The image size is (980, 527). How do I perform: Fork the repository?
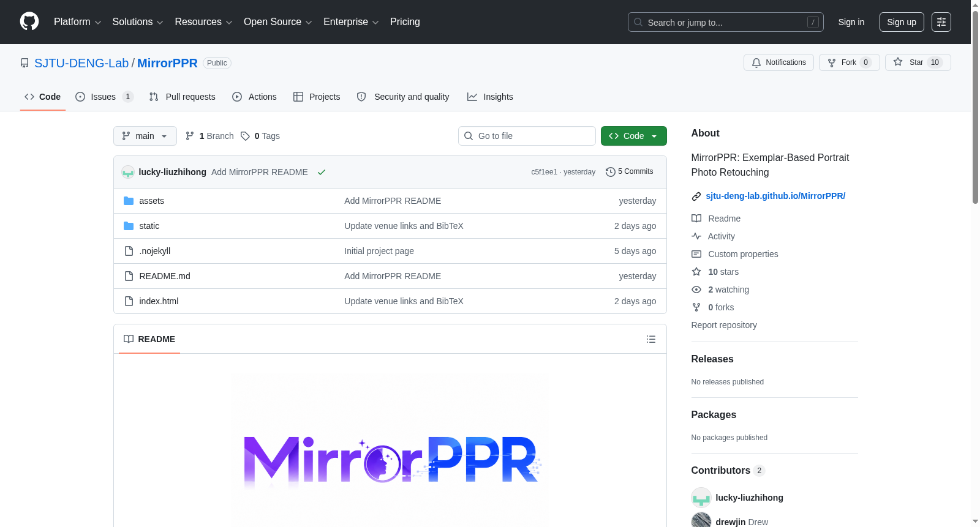point(849,62)
